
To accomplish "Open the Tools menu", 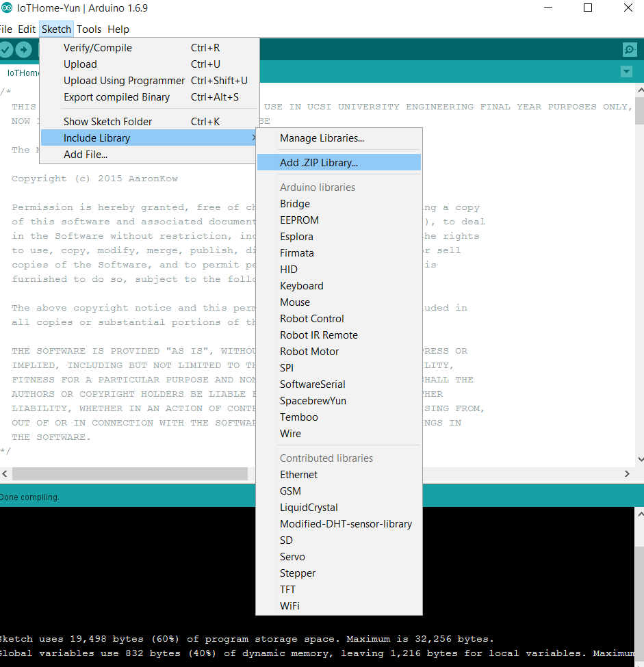I will 89,29.
